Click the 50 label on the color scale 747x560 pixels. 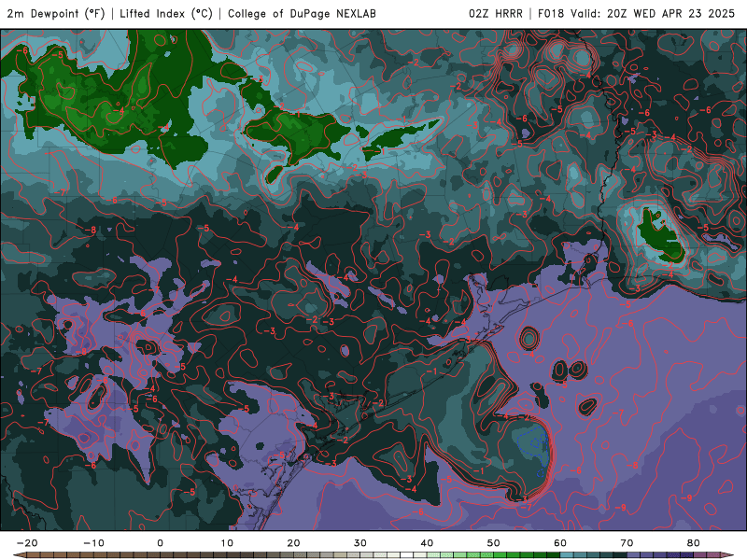coord(494,543)
